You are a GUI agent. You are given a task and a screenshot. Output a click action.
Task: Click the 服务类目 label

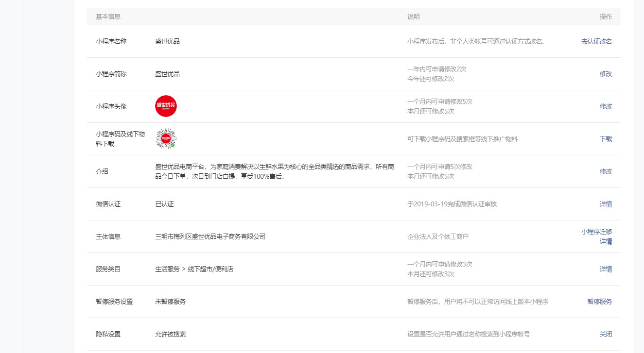pyautogui.click(x=108, y=269)
